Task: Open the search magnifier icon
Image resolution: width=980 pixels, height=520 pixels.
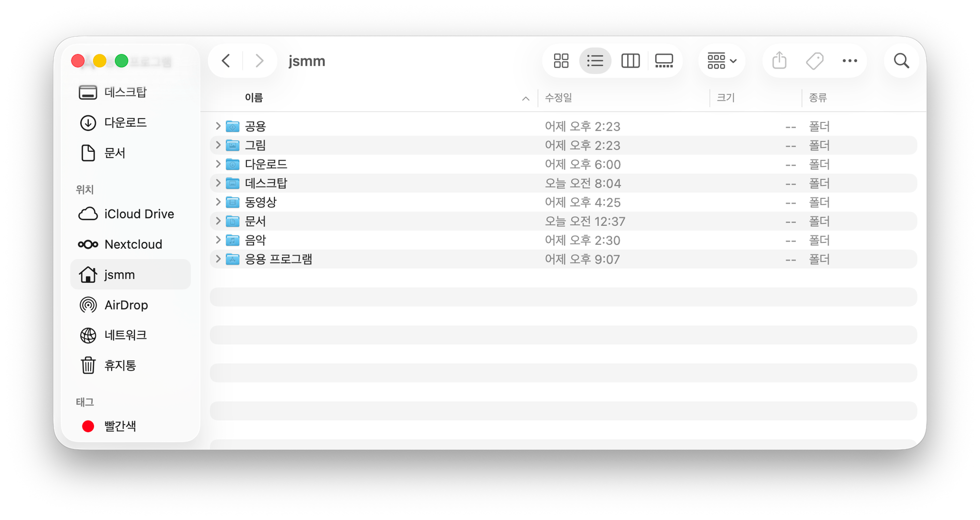Action: click(x=901, y=61)
